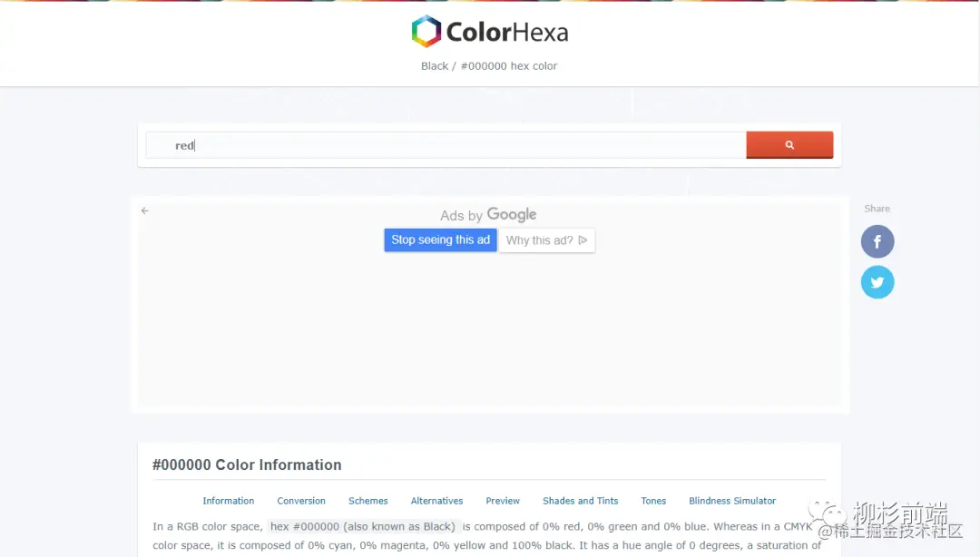
Task: Click the '#000000 Color Information' heading
Action: (x=247, y=464)
